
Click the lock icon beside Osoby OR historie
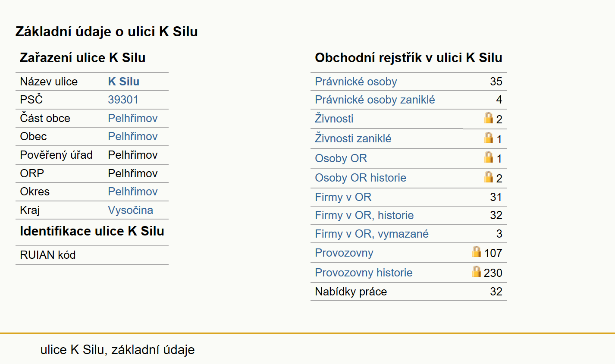pyautogui.click(x=488, y=177)
